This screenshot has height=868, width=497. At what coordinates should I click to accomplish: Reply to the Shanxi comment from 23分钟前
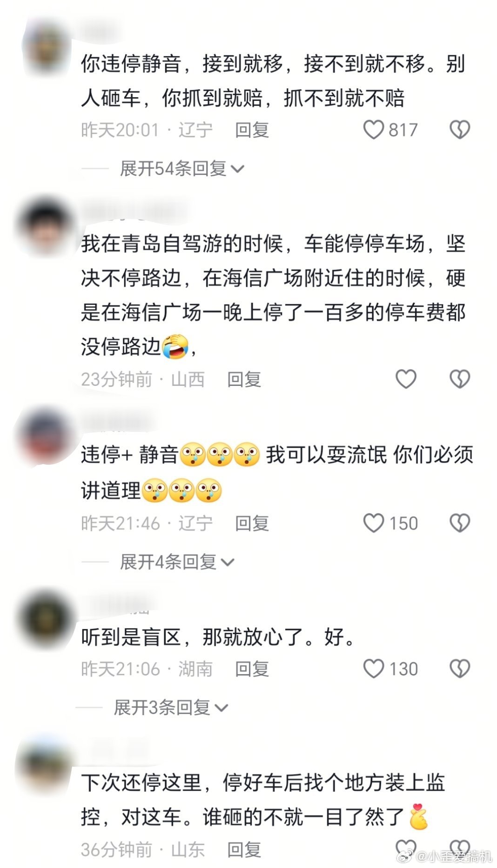coord(244,379)
